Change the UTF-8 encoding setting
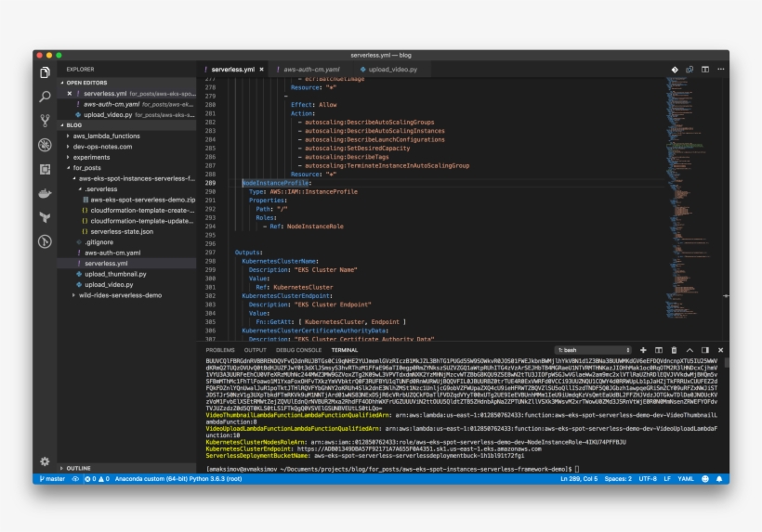Screen dimensions: 762x532 [x=648, y=478]
